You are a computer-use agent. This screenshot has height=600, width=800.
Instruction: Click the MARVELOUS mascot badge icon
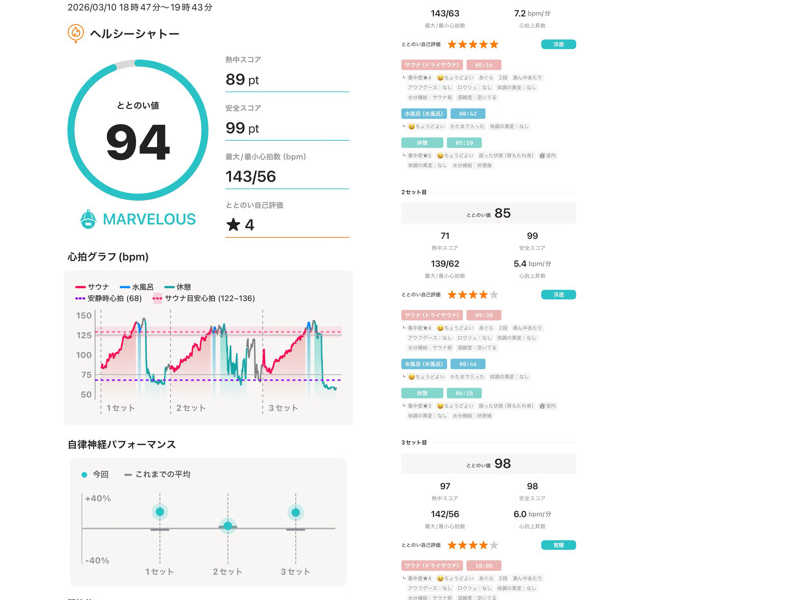point(87,218)
